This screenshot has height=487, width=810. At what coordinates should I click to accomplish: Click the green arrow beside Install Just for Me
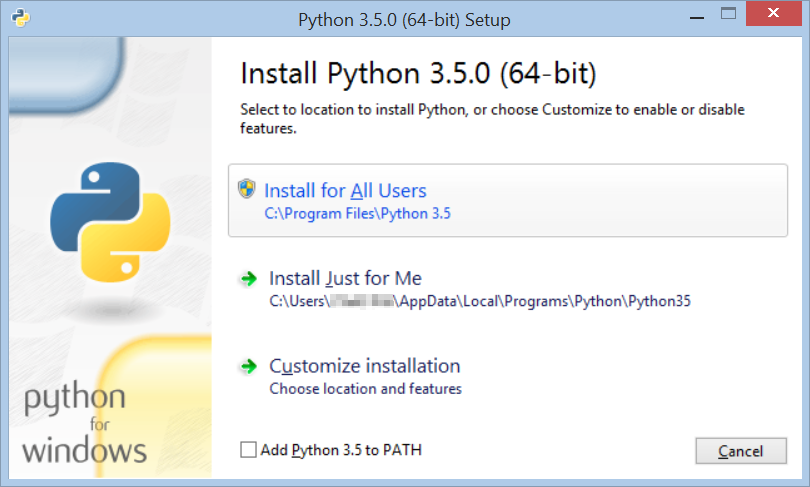[x=248, y=279]
